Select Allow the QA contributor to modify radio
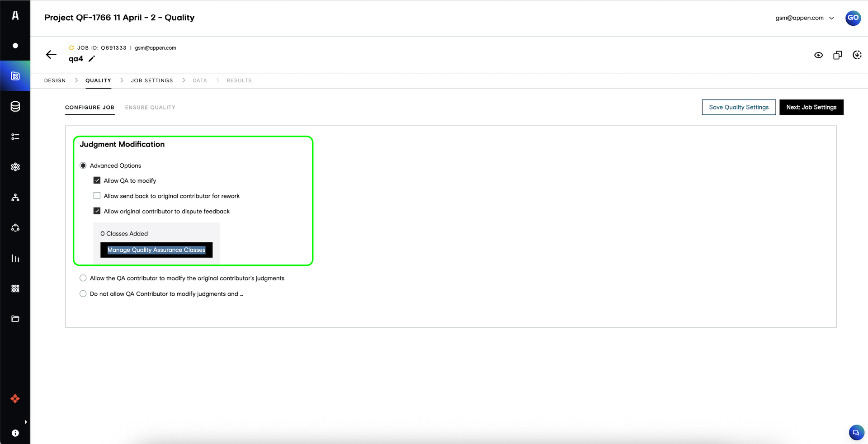Screen dimensions: 868x444 click(83, 279)
